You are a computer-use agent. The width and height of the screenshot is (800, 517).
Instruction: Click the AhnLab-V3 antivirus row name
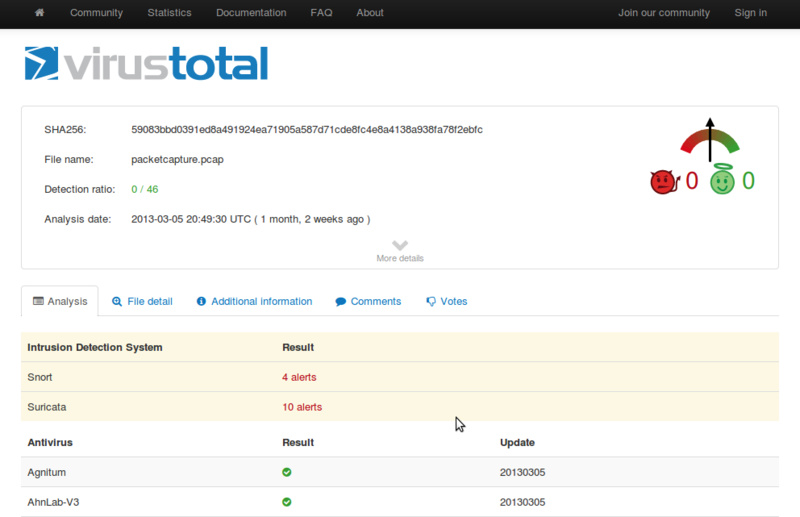tap(53, 502)
